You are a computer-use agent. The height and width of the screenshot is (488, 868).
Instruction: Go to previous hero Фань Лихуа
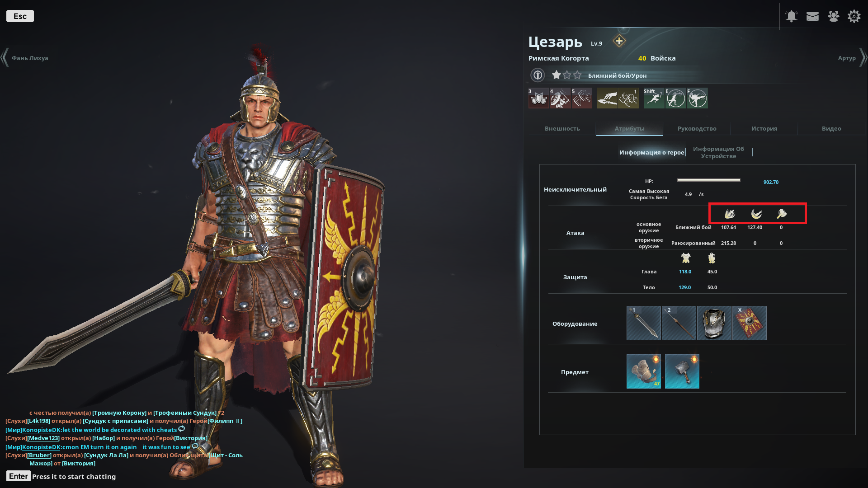[25, 58]
